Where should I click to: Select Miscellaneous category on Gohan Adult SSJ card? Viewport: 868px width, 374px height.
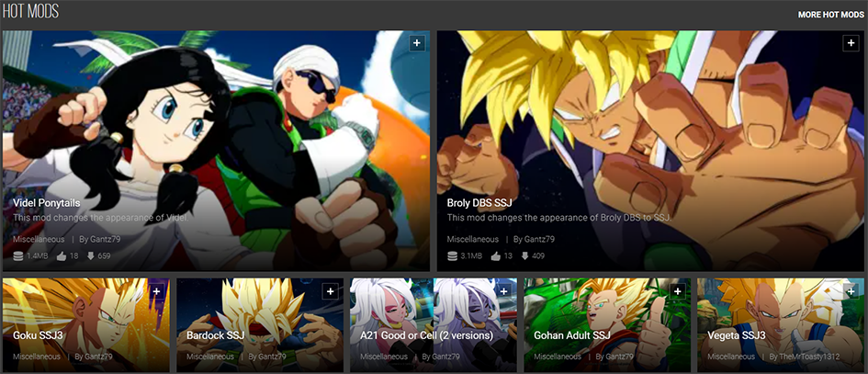click(x=558, y=357)
